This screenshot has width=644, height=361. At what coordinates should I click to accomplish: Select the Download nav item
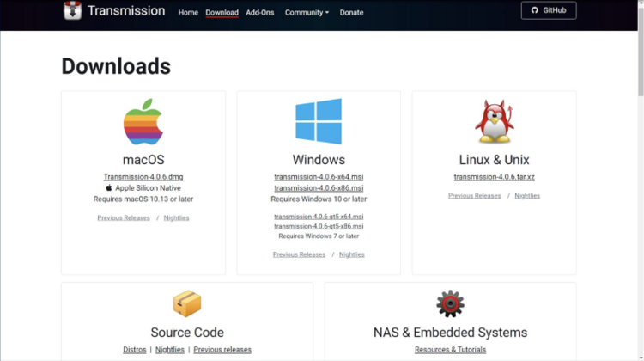(x=222, y=12)
